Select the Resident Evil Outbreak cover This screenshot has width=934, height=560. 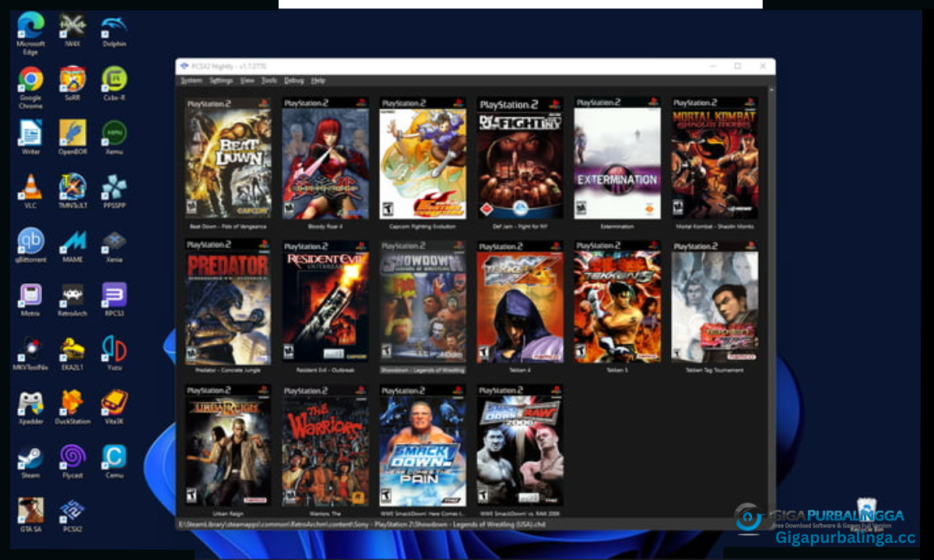pos(325,302)
